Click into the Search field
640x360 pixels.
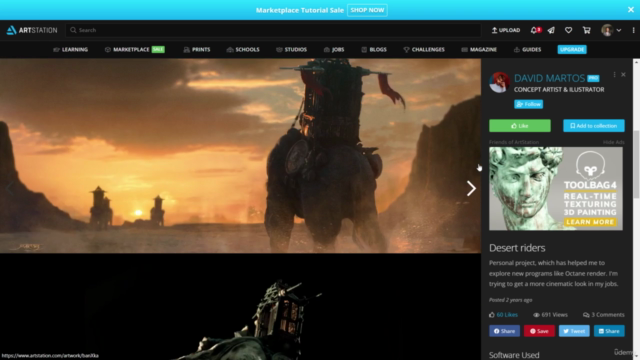pyautogui.click(x=273, y=30)
